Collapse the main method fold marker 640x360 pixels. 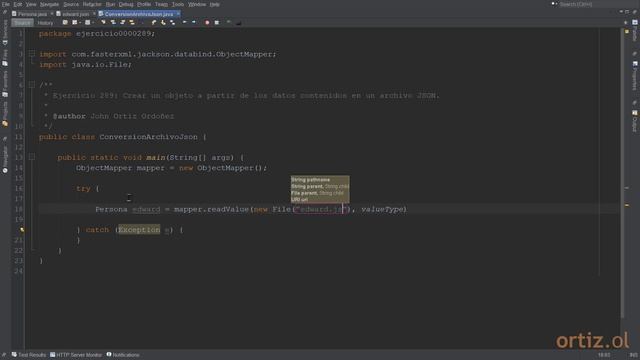tap(32, 157)
